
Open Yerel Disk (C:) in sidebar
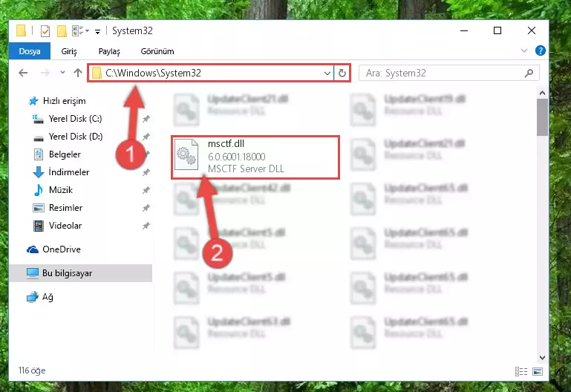click(x=75, y=119)
